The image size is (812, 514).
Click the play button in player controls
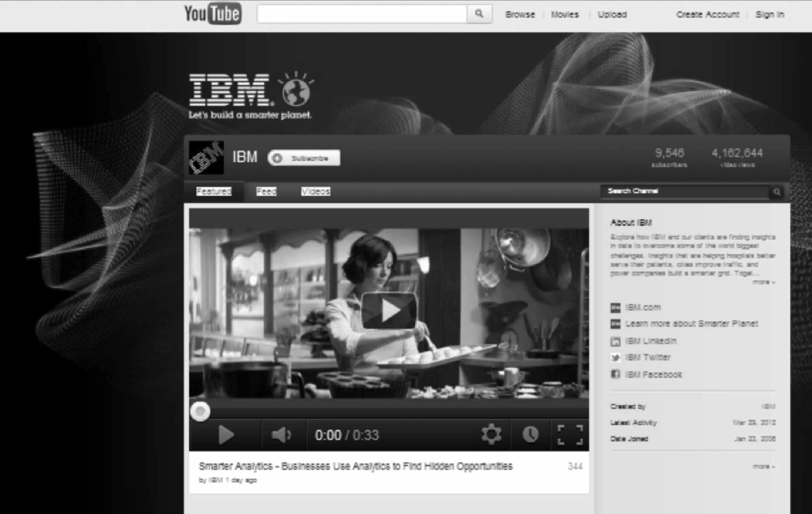click(226, 435)
